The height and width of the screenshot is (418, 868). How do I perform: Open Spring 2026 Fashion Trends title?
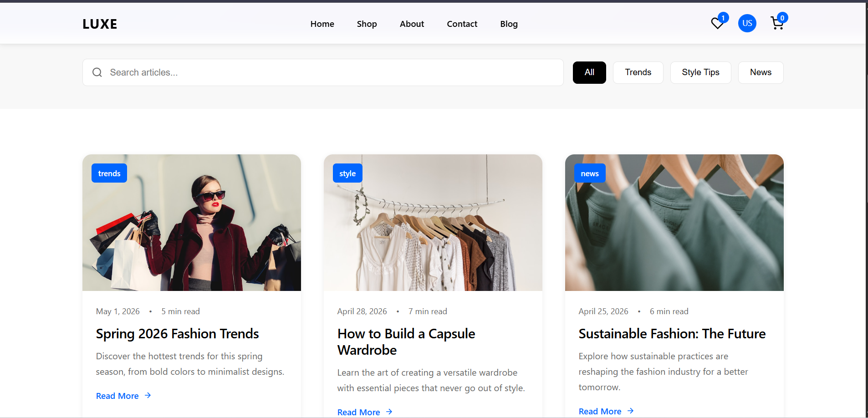point(177,334)
